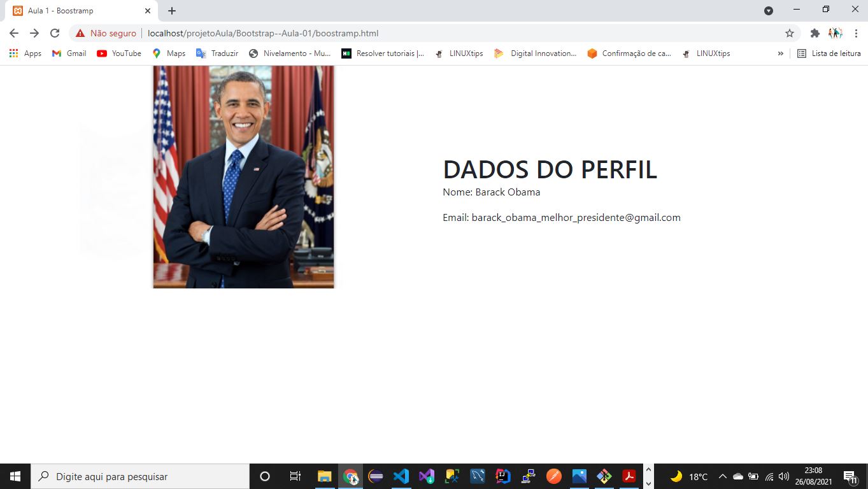Click the Obama profile photo

coord(243,176)
